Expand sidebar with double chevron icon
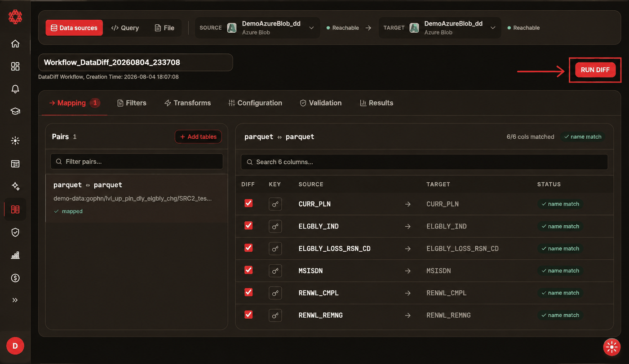Screen dimensions: 629x364 [15, 300]
